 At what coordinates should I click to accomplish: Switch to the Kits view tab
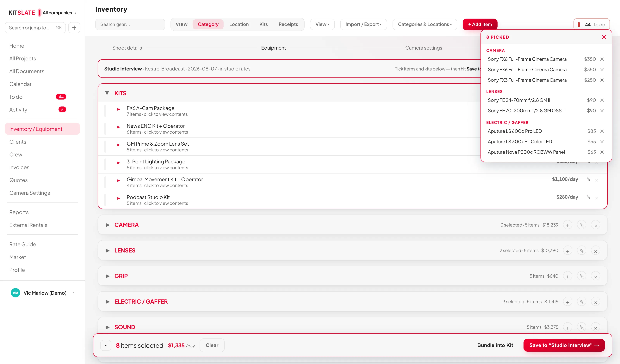point(263,24)
